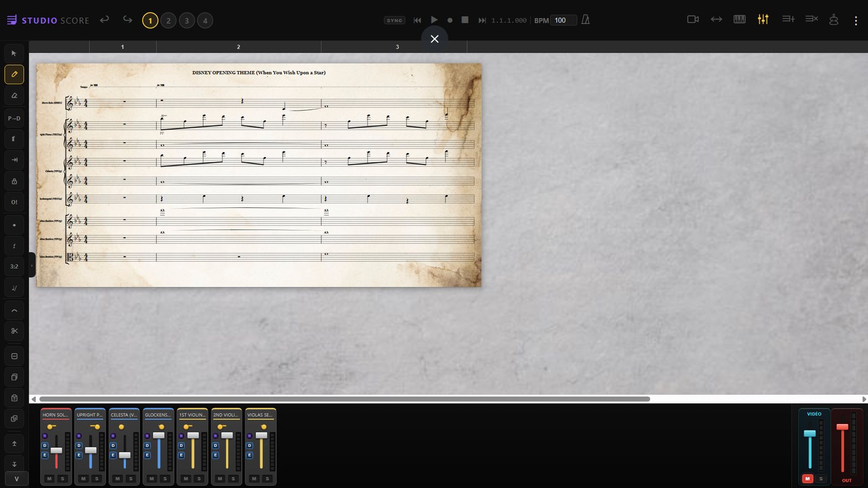The width and height of the screenshot is (868, 488).
Task: Click the Celesta E button
Action: 113,455
